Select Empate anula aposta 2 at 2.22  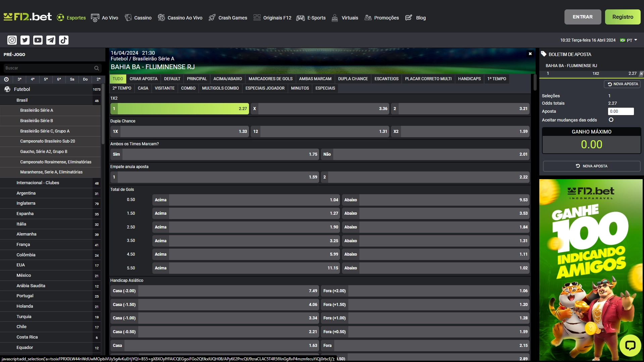tap(425, 177)
